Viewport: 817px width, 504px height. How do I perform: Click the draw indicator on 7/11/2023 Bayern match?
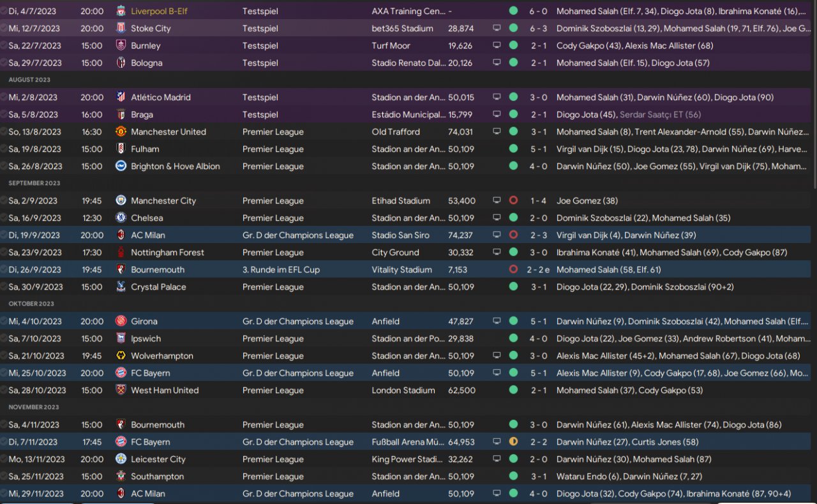pos(513,442)
